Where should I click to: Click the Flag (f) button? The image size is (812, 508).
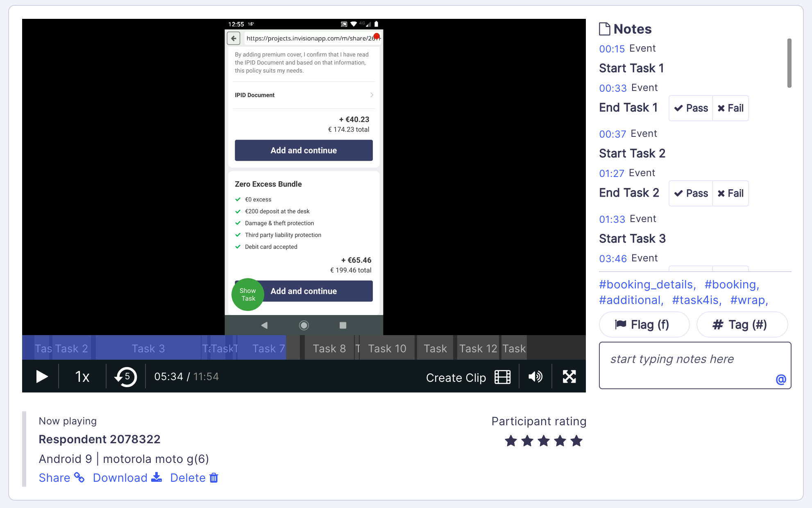644,324
